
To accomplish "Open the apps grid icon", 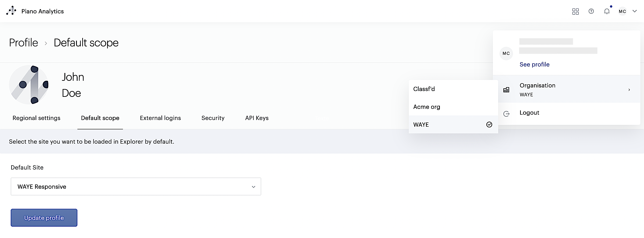I will [x=575, y=11].
